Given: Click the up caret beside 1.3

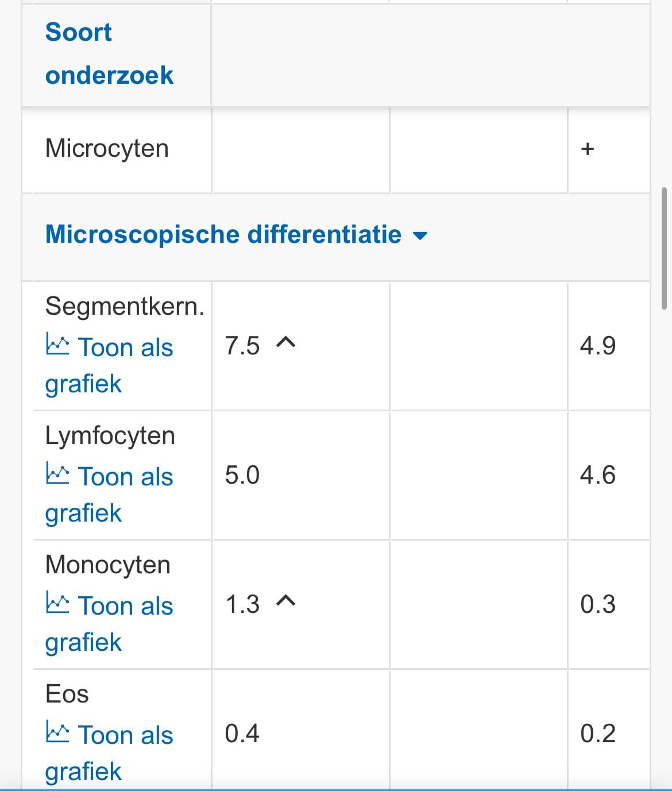Looking at the screenshot, I should 285,602.
